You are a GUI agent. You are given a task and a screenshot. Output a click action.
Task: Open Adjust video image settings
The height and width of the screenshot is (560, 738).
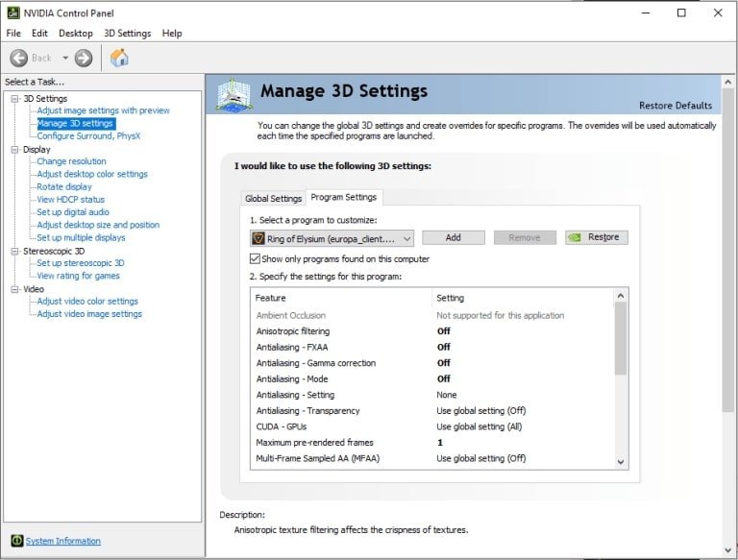(x=89, y=314)
